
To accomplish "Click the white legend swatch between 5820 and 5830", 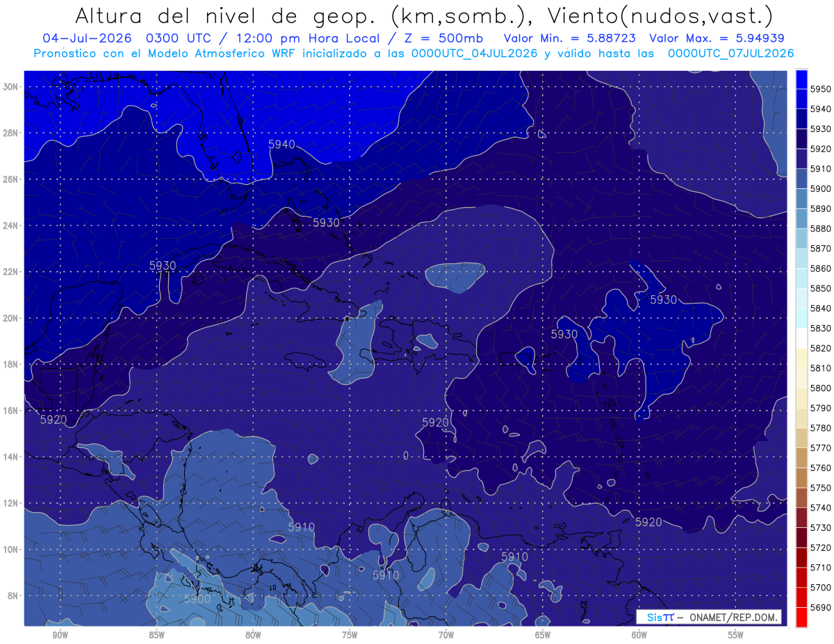I will 801,338.
